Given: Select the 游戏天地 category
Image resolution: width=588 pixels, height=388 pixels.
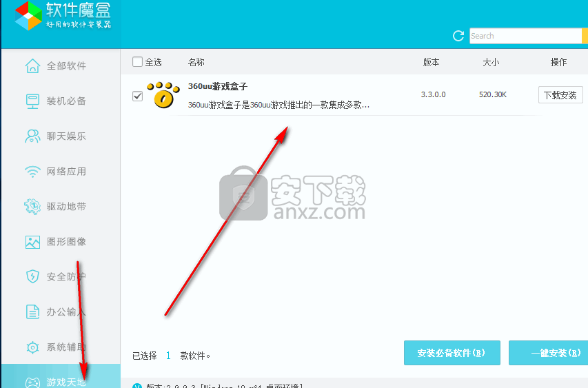Looking at the screenshot, I should (x=61, y=376).
